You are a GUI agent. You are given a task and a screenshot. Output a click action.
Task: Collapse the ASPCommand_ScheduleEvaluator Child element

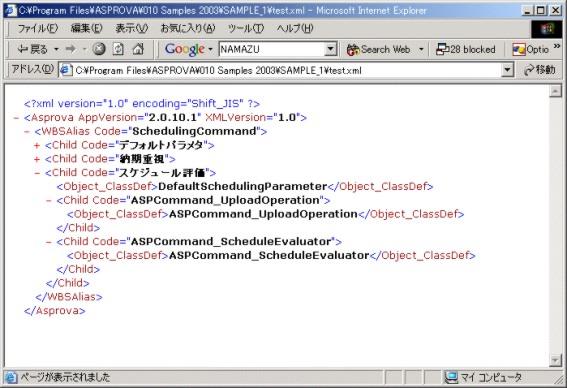[48, 242]
